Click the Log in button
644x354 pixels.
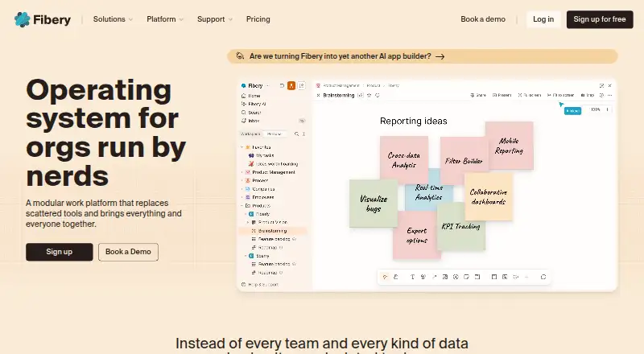[543, 19]
